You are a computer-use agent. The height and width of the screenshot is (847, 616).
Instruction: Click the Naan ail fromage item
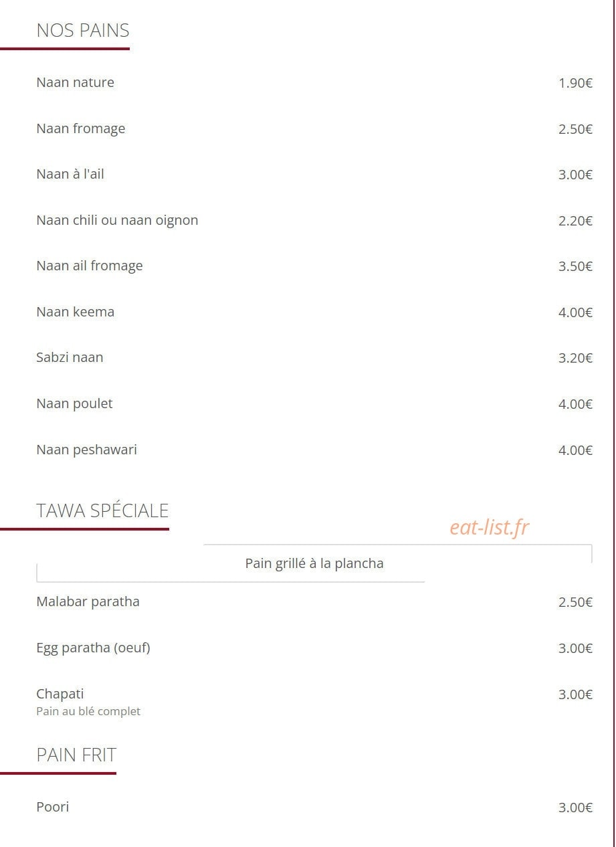(x=90, y=266)
